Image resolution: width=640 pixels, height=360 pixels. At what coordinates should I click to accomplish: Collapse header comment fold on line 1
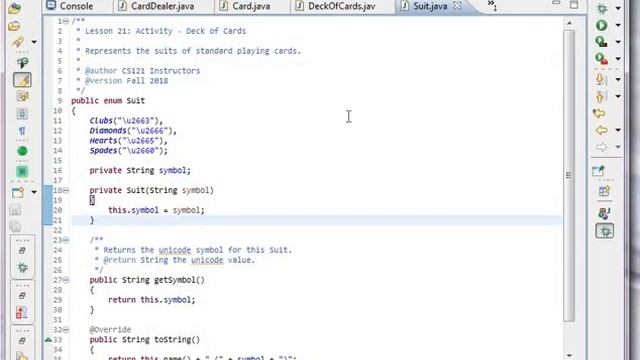pyautogui.click(x=66, y=21)
